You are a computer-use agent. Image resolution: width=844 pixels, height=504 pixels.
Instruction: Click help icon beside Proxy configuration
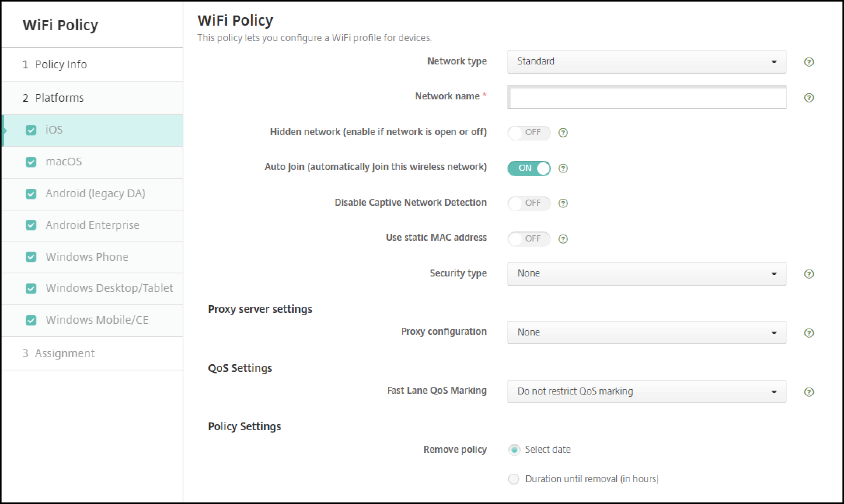point(809,333)
